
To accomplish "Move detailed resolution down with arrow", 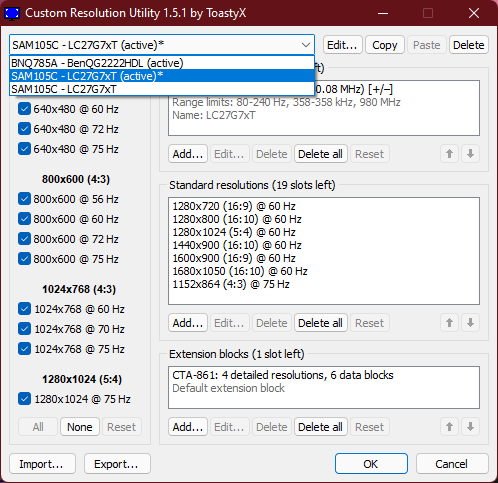I will (x=470, y=154).
